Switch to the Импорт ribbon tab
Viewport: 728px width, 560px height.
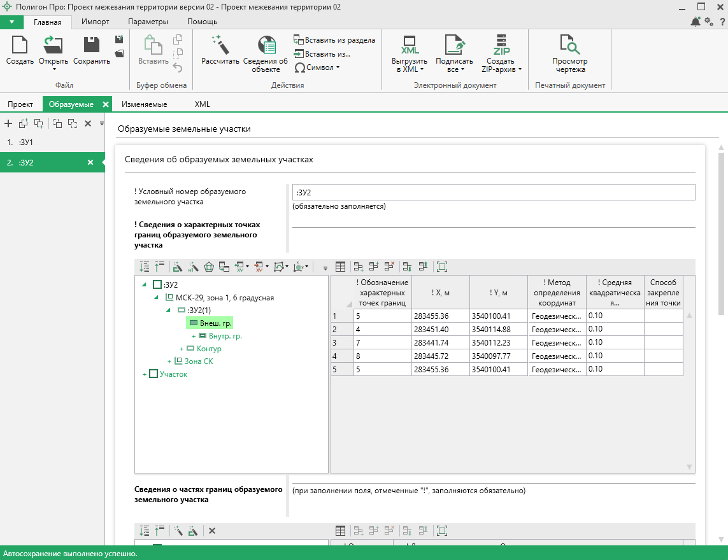coord(95,22)
